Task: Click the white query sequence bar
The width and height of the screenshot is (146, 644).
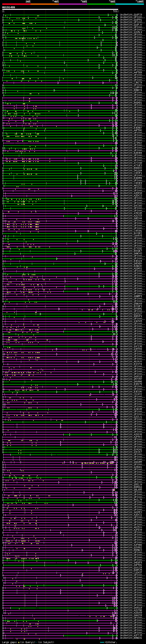Action: click(x=60, y=10)
